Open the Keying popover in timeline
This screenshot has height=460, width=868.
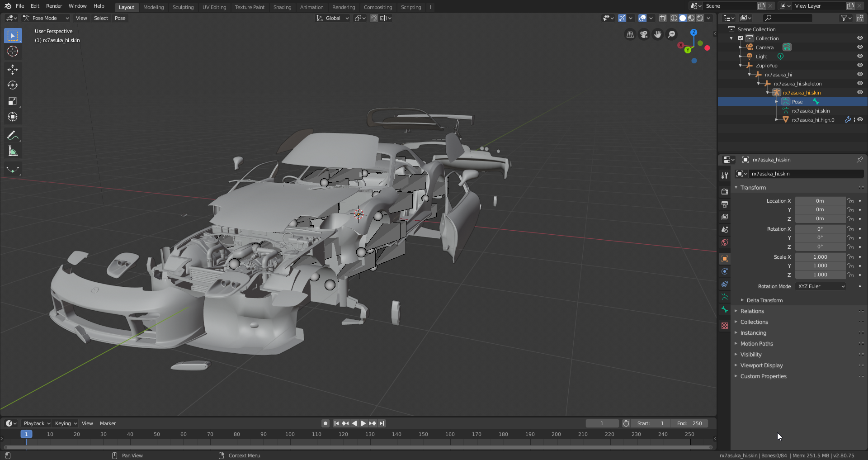(x=66, y=423)
